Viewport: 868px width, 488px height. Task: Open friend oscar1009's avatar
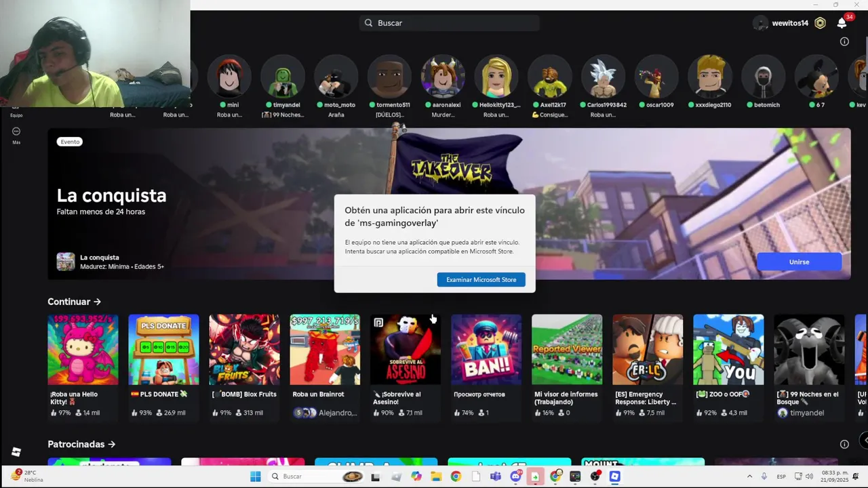click(x=656, y=77)
